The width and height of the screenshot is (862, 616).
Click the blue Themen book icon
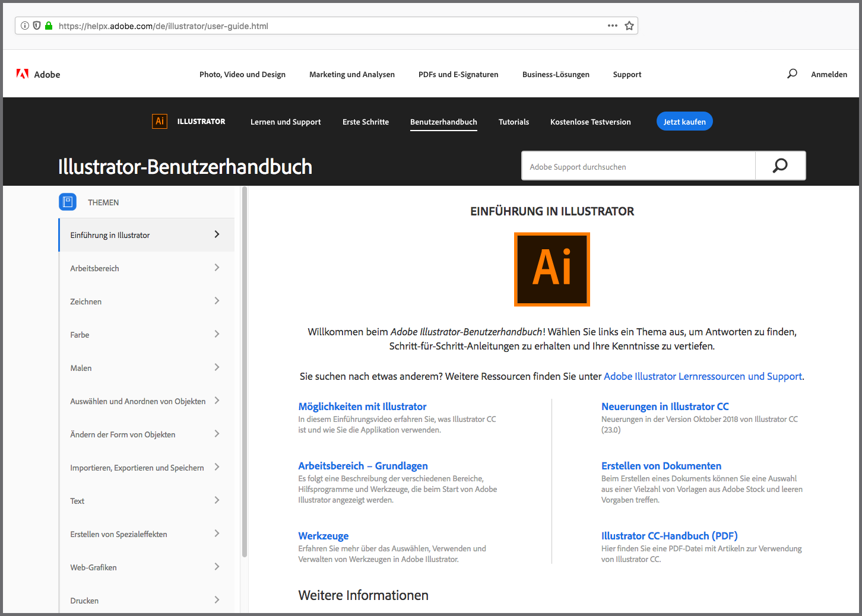click(68, 202)
